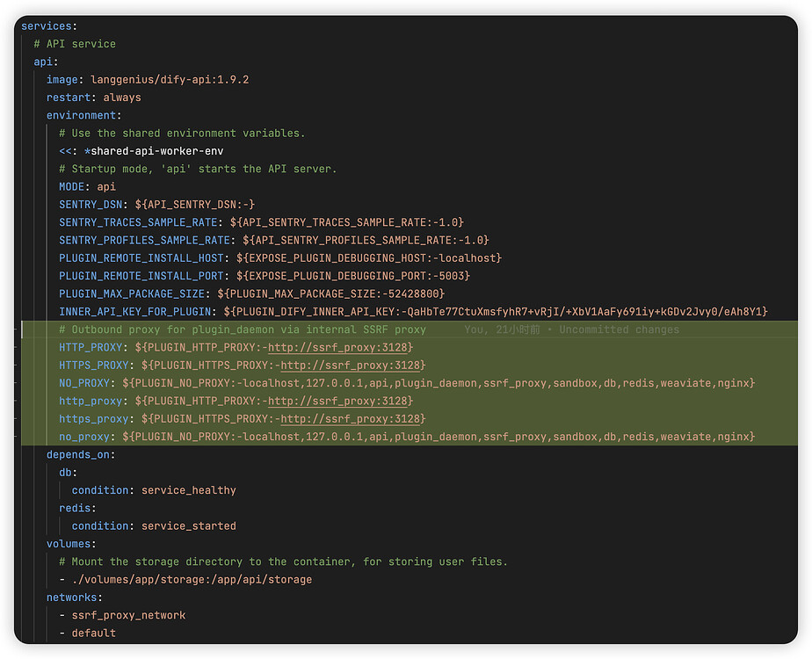Click the "db" key under depends_on
Viewport: 812px width, 659px height.
click(65, 473)
